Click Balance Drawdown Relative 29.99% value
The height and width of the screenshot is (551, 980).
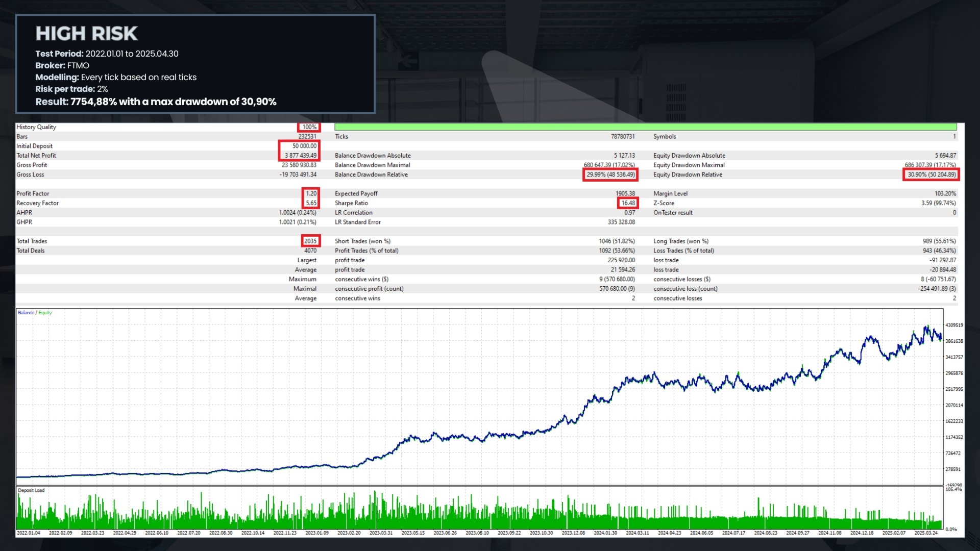610,174
